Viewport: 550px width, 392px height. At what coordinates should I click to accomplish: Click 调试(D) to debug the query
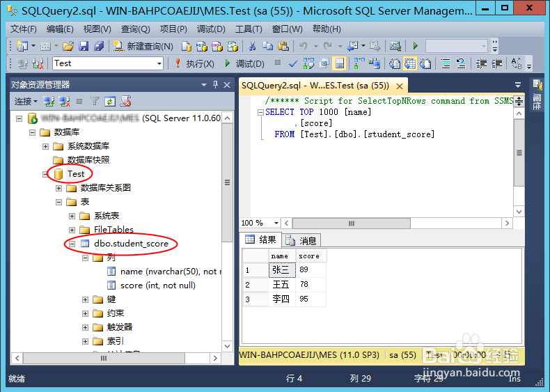[x=244, y=63]
